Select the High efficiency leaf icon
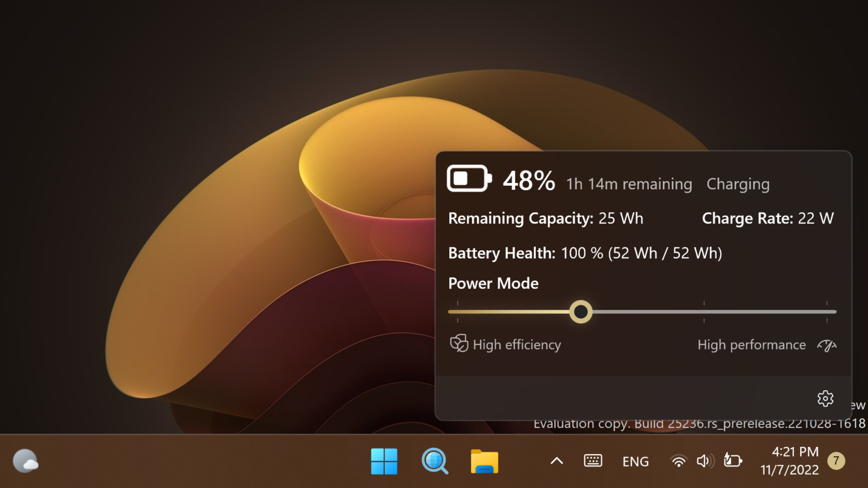This screenshot has height=488, width=868. click(x=459, y=343)
